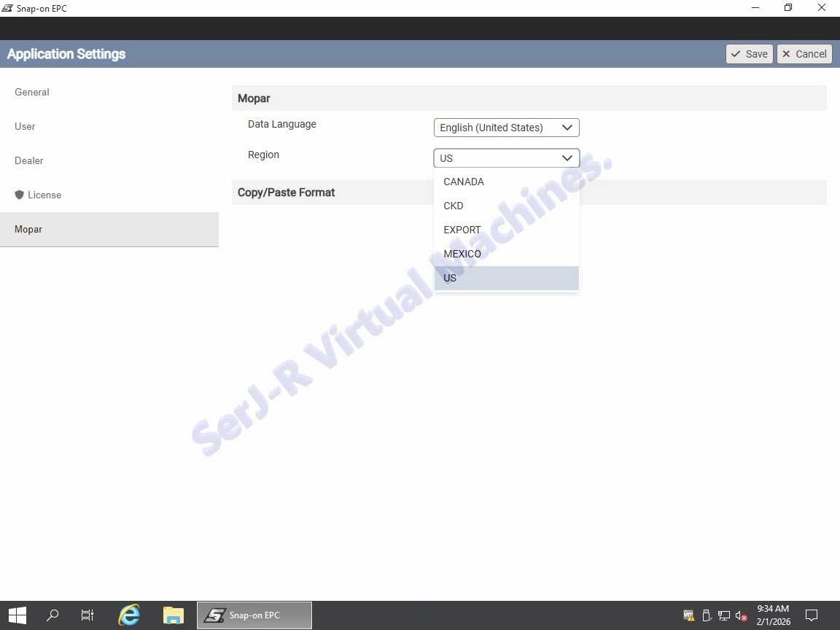Image resolution: width=840 pixels, height=630 pixels.
Task: Select MEXICO region option
Action: 462,254
